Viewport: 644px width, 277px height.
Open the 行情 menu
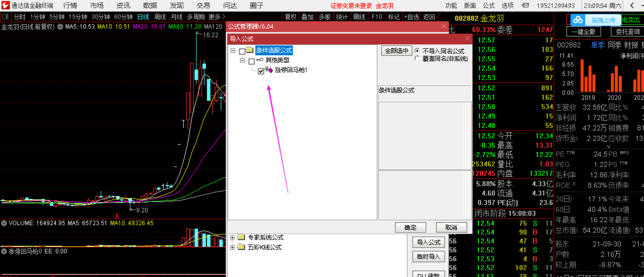pos(70,6)
